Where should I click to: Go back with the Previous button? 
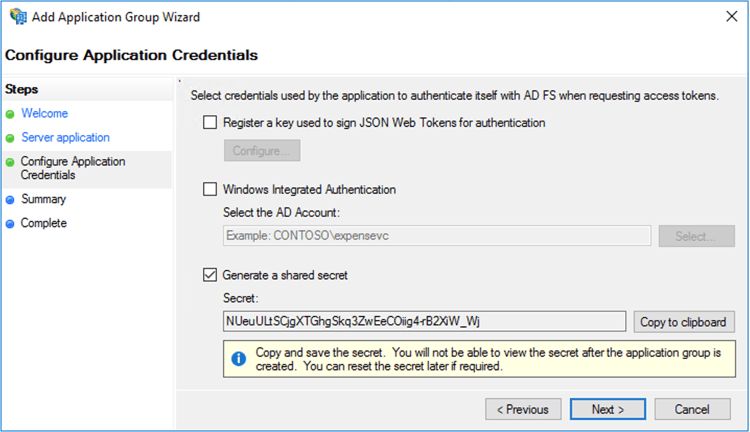click(x=523, y=409)
